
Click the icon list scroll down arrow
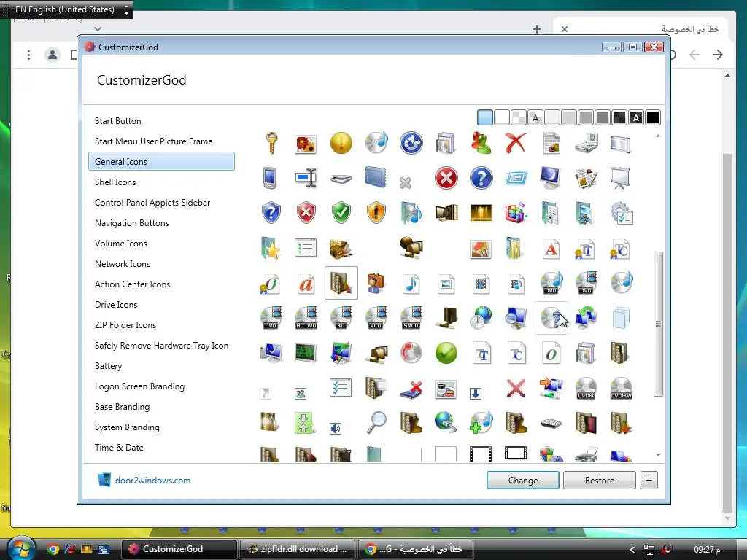(x=658, y=455)
